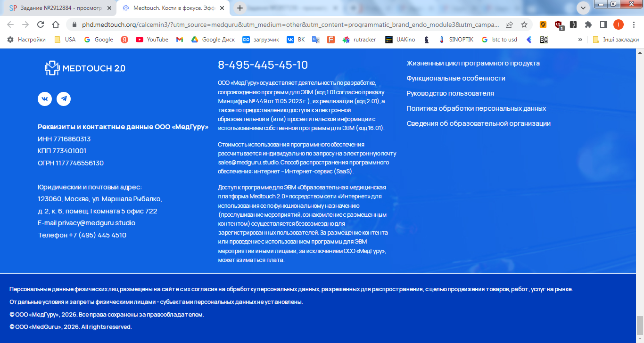Screen dimensions: 644x343
Task: Click the Реквизиты и контактные данные heading
Action: (x=123, y=127)
